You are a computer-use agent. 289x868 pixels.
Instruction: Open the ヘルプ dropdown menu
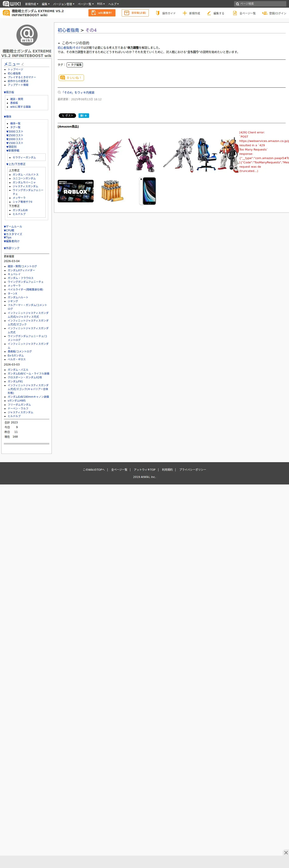114,4
